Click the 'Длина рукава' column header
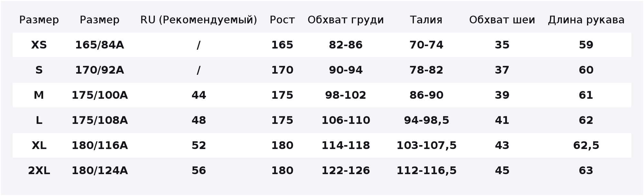This screenshot has width=644, height=196. (x=586, y=20)
